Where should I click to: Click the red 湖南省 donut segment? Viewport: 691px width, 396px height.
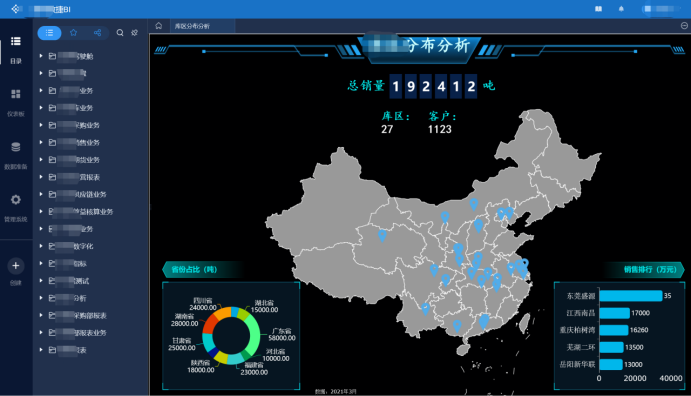[x=209, y=324]
